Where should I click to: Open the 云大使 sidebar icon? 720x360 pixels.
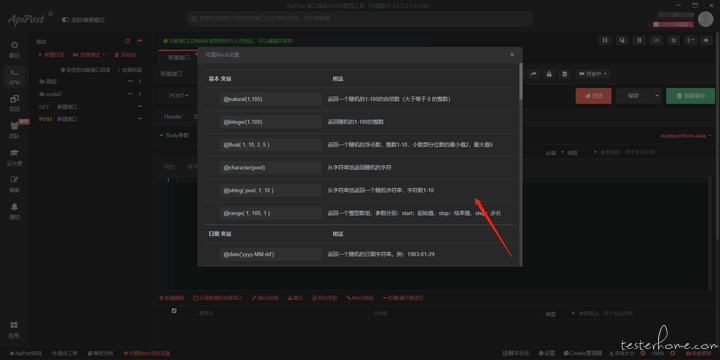[x=14, y=157]
